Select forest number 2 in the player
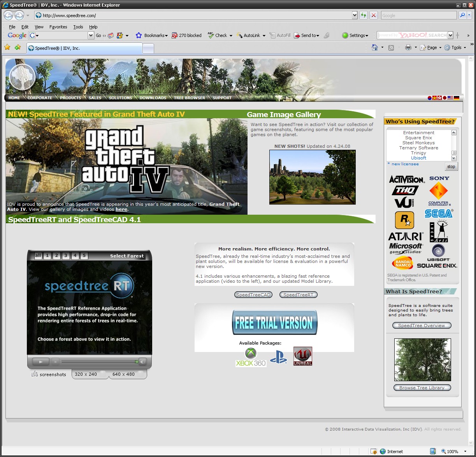The height and width of the screenshot is (457, 476). click(56, 256)
